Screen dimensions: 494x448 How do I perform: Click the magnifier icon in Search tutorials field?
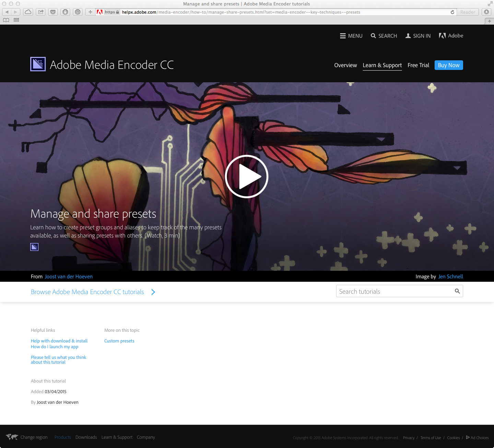[457, 291]
